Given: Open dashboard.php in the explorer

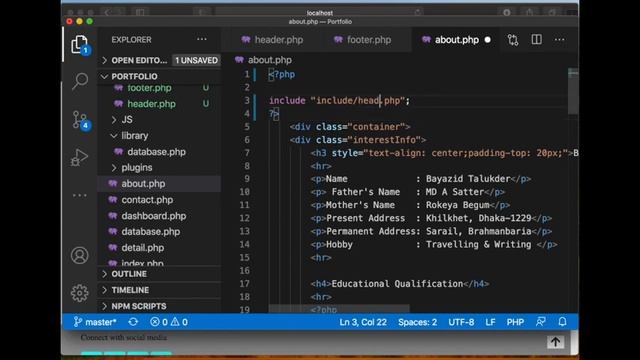Looking at the screenshot, I should (x=153, y=216).
